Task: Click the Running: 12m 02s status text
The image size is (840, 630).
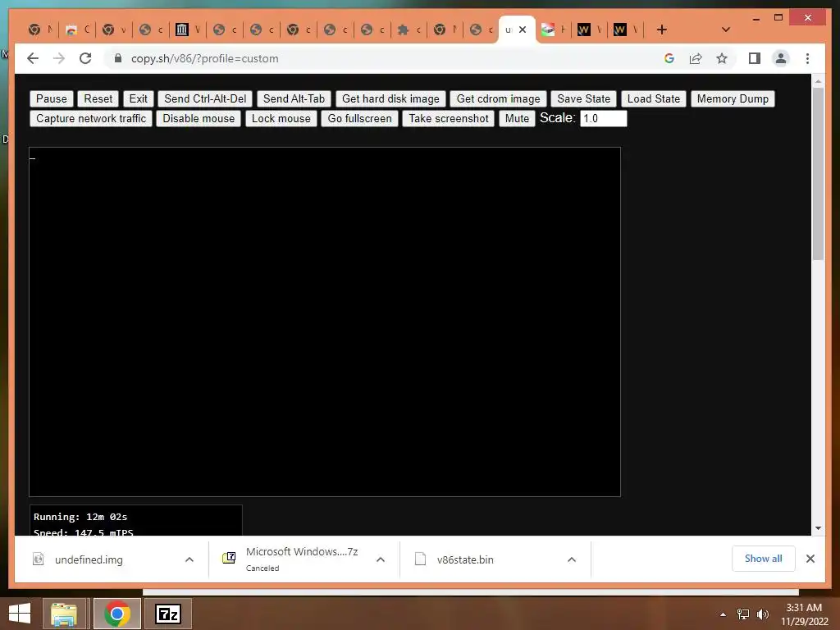Action: click(x=80, y=517)
